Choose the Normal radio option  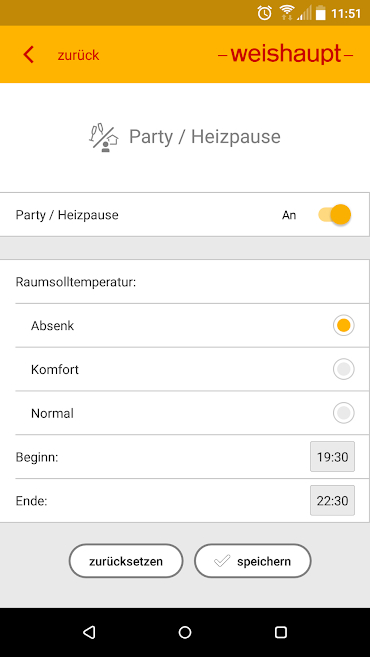344,413
